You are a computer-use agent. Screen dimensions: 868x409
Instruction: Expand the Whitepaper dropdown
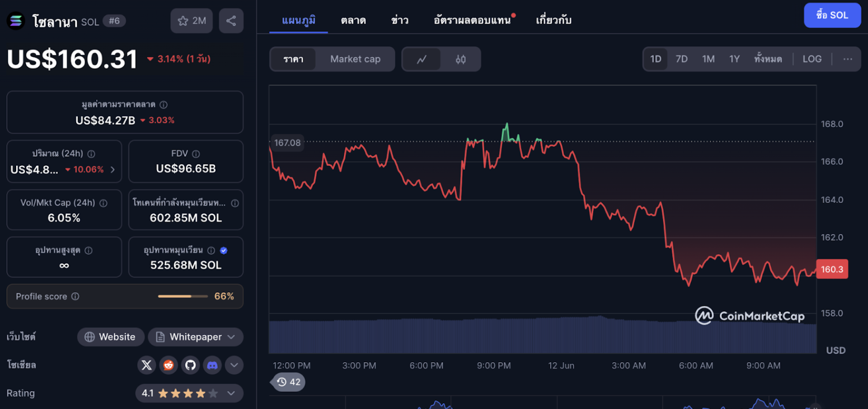tap(196, 337)
